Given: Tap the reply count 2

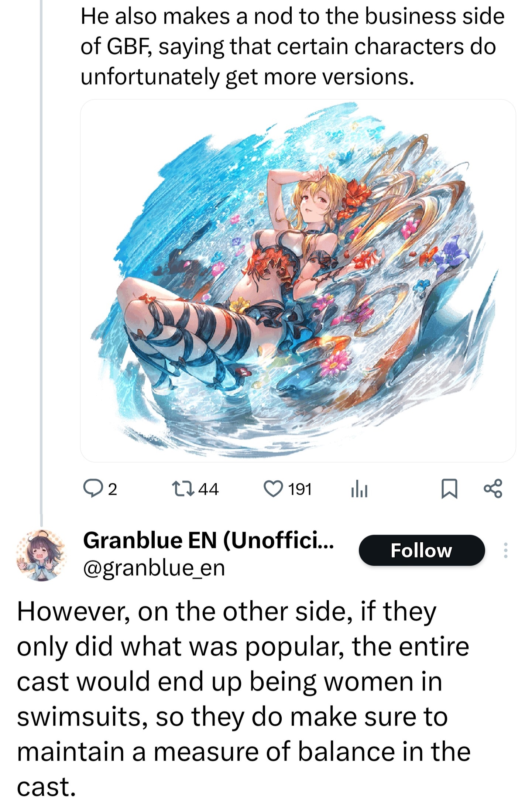Looking at the screenshot, I should [112, 489].
